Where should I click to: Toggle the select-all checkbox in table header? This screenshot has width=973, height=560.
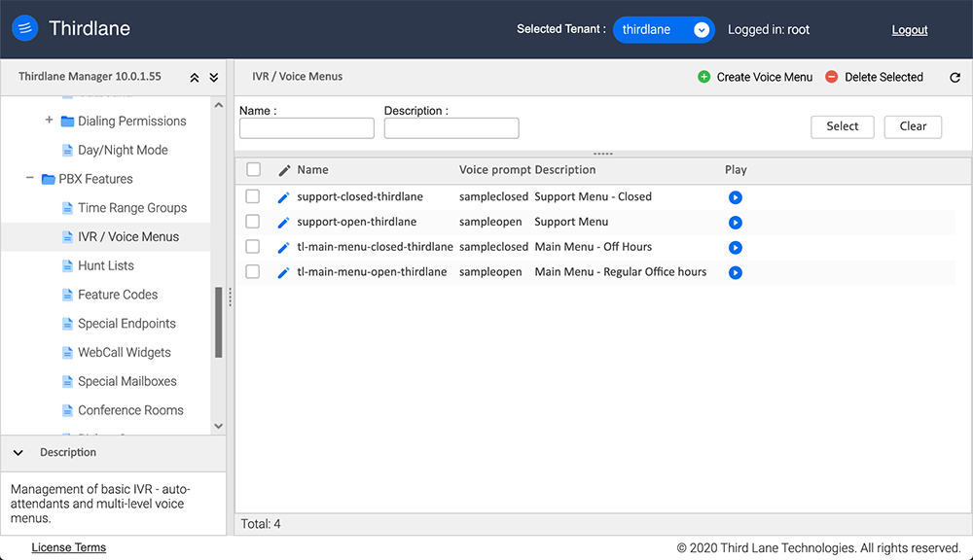coord(253,169)
